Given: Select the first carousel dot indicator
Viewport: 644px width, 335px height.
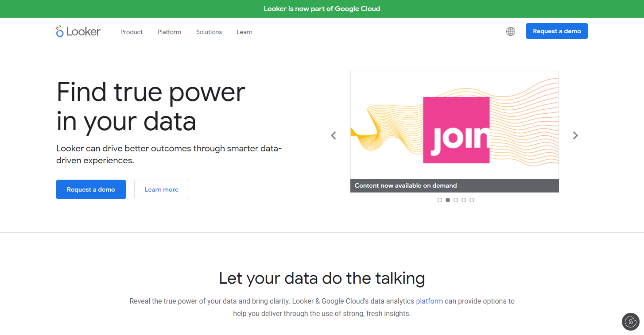Looking at the screenshot, I should tap(440, 200).
